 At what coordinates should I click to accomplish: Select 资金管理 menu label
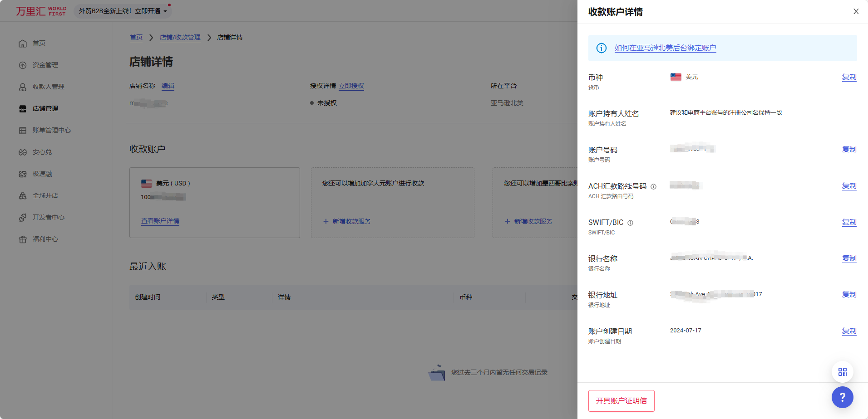[45, 65]
